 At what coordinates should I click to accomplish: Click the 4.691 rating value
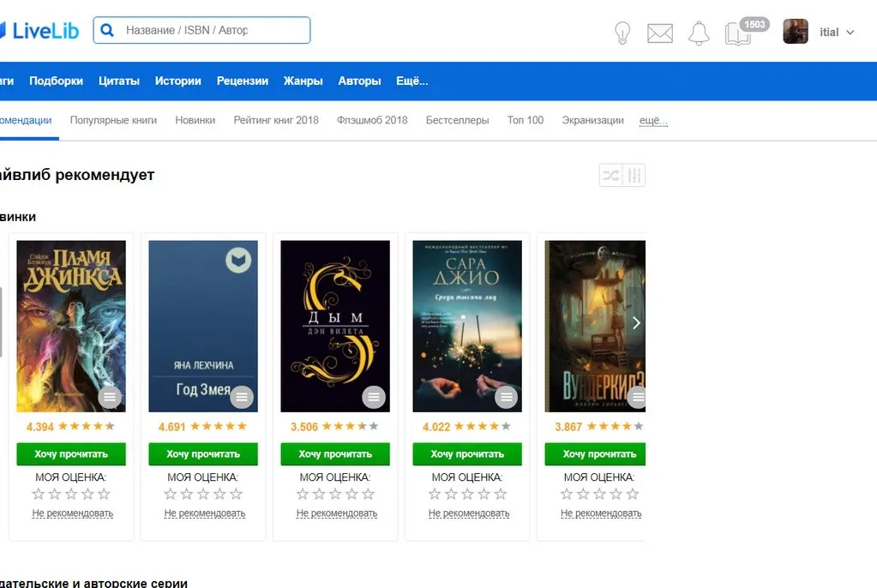(171, 427)
